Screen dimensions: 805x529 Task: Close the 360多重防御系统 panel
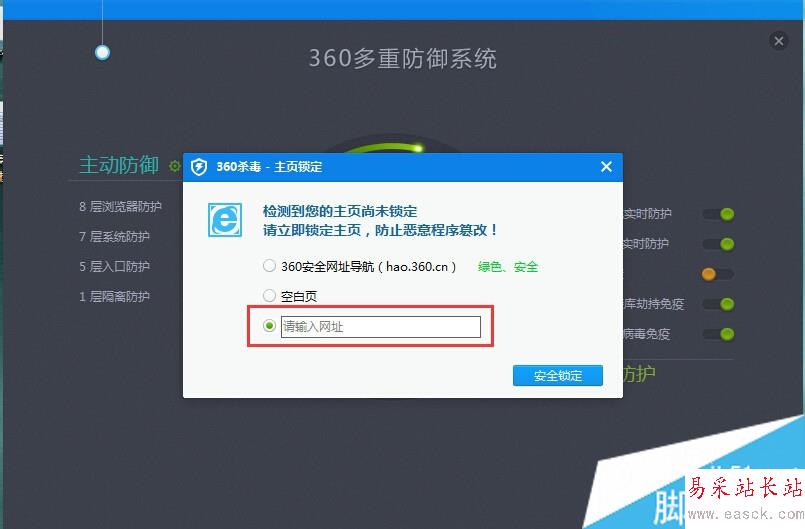(x=779, y=41)
